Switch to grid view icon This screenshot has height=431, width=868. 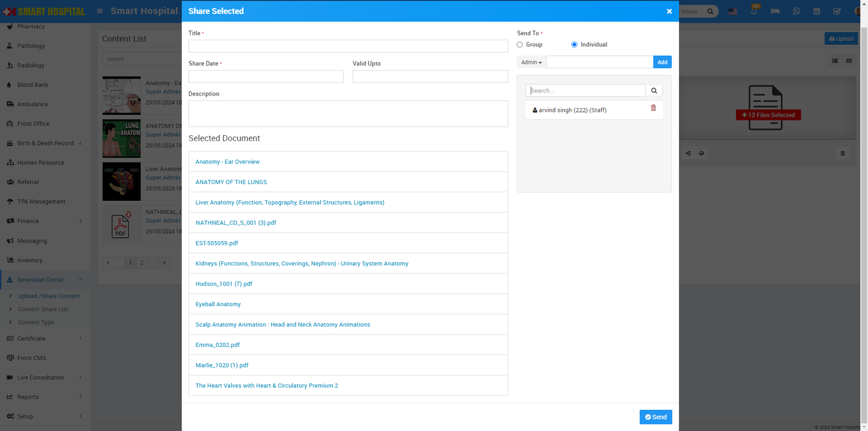(x=849, y=61)
